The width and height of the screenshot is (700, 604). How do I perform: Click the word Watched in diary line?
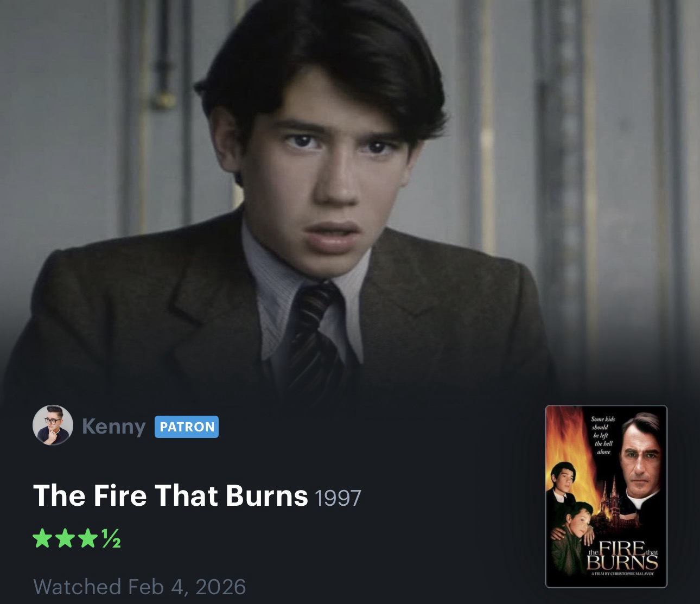(77, 587)
